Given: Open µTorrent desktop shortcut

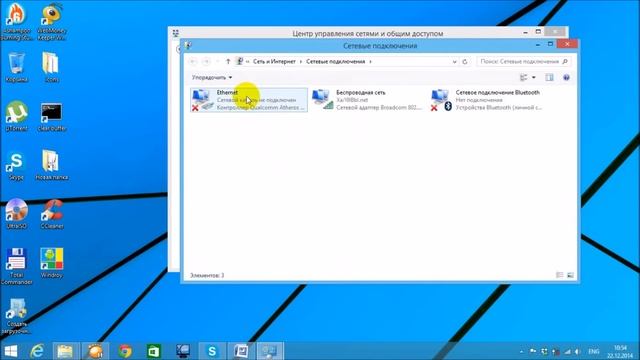Looking at the screenshot, I should pyautogui.click(x=16, y=116).
